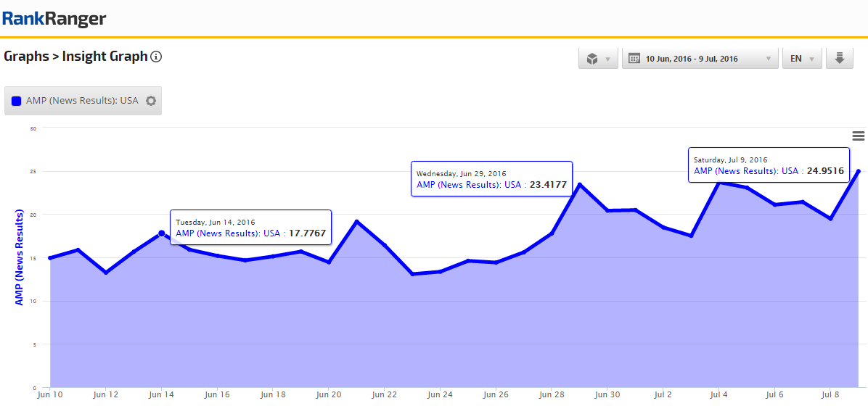Click the vertical AMP (News Results) axis title
Viewport: 868px width, 406px height.
pos(20,257)
